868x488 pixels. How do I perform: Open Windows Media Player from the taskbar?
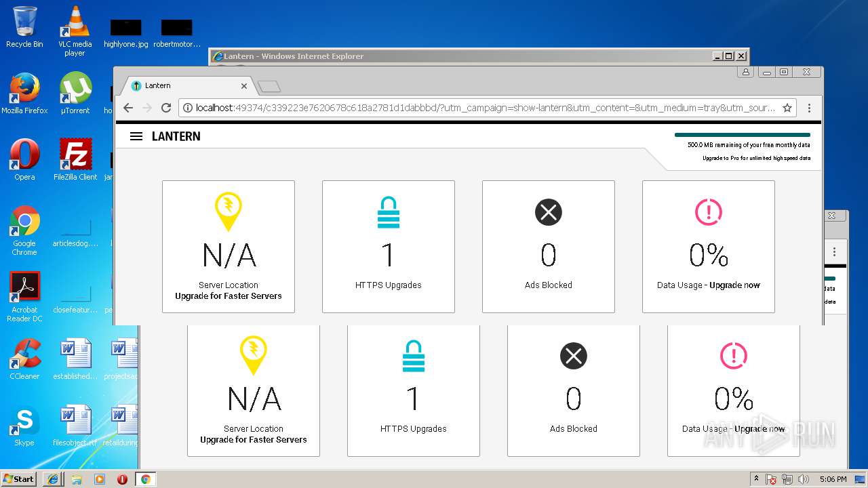(x=100, y=479)
